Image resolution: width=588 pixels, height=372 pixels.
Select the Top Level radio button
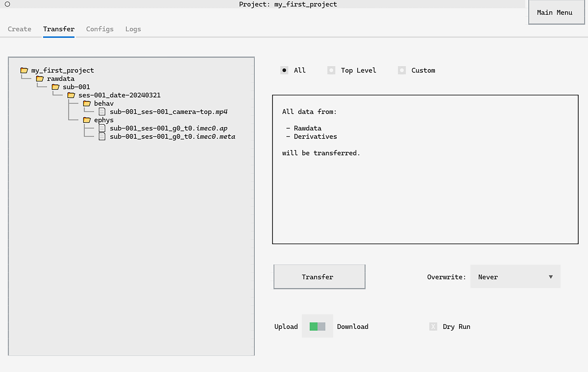[x=331, y=70]
